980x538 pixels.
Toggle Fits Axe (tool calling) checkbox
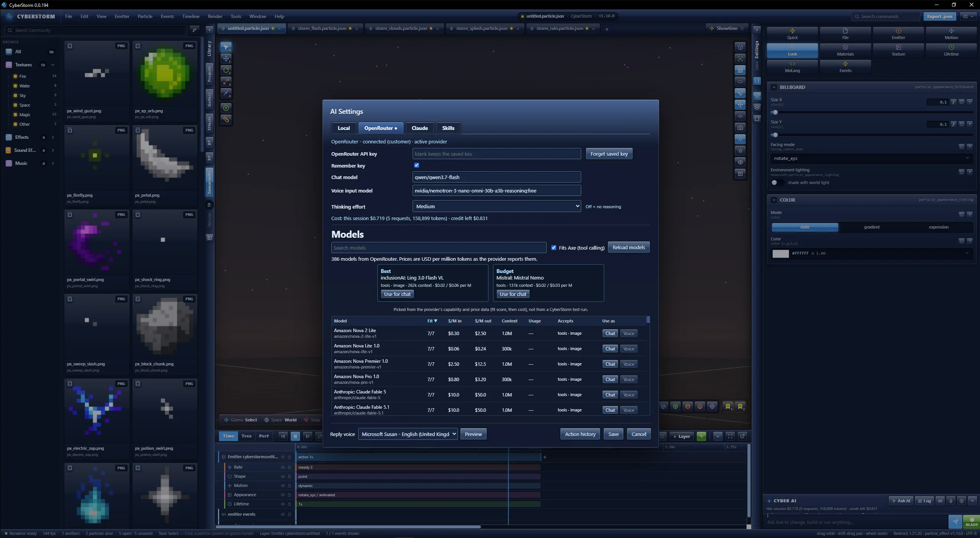(554, 248)
